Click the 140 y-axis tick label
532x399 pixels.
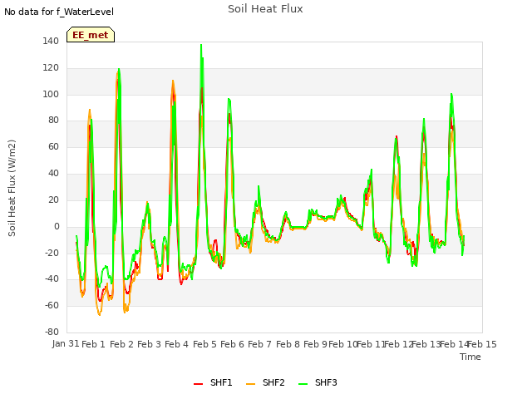(x=51, y=42)
